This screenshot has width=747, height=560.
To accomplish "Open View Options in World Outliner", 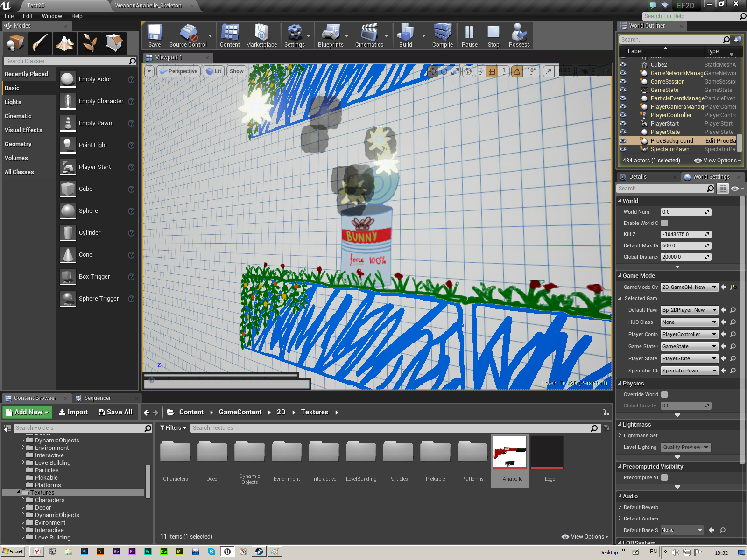I will pyautogui.click(x=718, y=161).
